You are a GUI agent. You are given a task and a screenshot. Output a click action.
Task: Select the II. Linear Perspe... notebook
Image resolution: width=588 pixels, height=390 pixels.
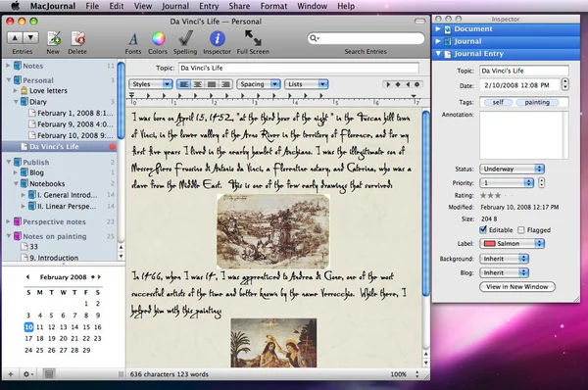click(63, 206)
